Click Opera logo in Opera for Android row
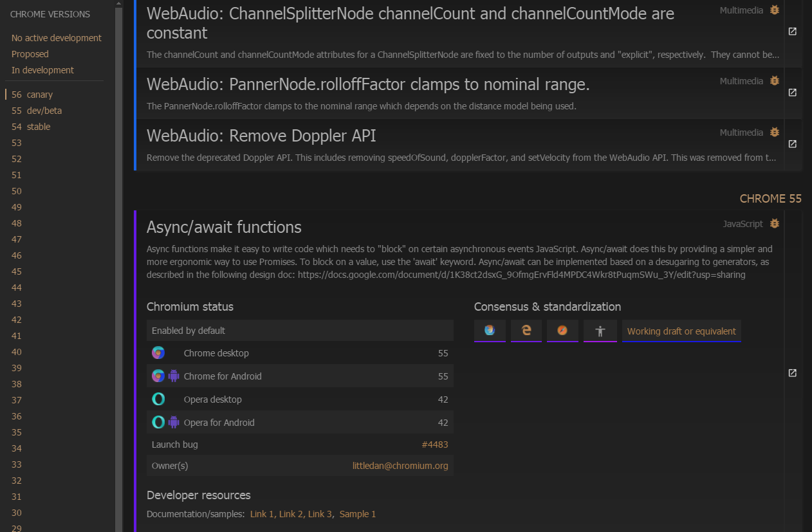This screenshot has height=532, width=812. (158, 423)
